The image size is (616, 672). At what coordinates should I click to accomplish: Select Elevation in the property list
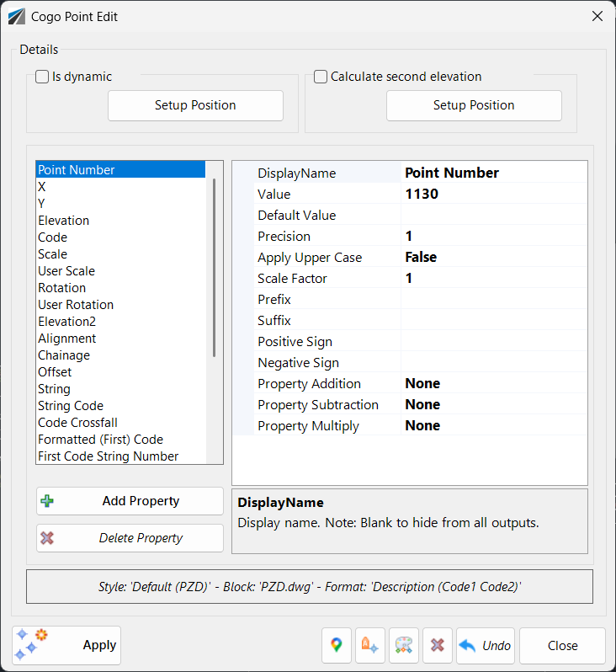pyautogui.click(x=64, y=221)
